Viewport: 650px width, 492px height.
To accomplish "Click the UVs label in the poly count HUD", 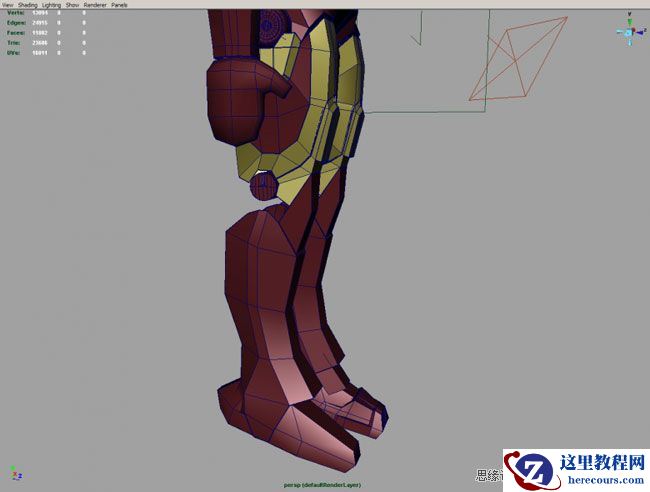I will [13, 53].
